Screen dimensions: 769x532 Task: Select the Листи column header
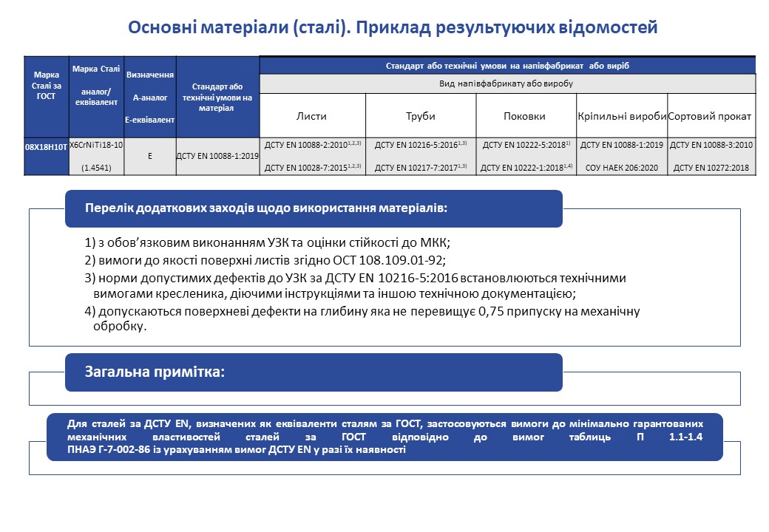[311, 116]
